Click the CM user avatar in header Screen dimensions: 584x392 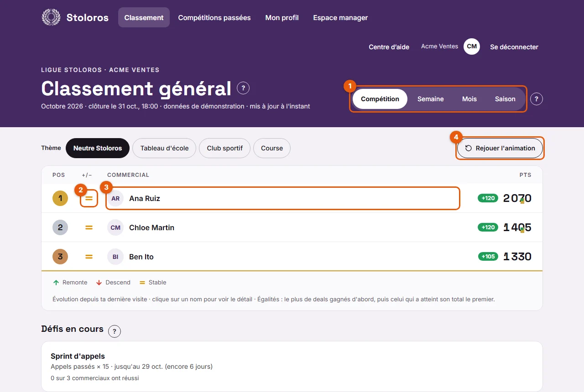coord(472,46)
